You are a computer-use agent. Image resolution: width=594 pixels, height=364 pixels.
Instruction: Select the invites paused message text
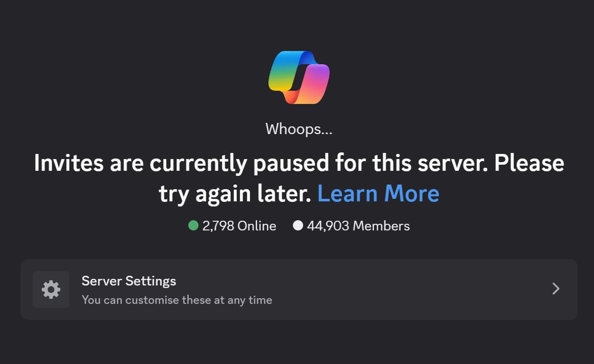299,163
